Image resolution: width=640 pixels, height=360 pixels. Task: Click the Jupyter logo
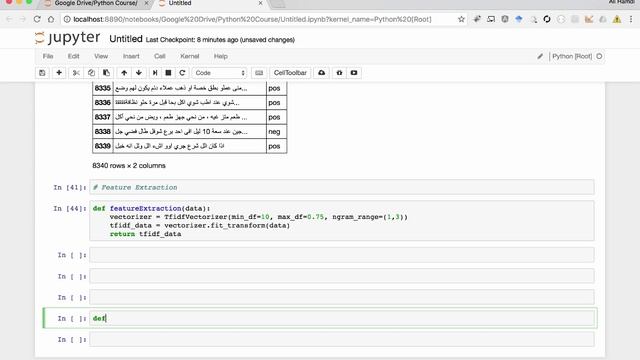(x=67, y=38)
